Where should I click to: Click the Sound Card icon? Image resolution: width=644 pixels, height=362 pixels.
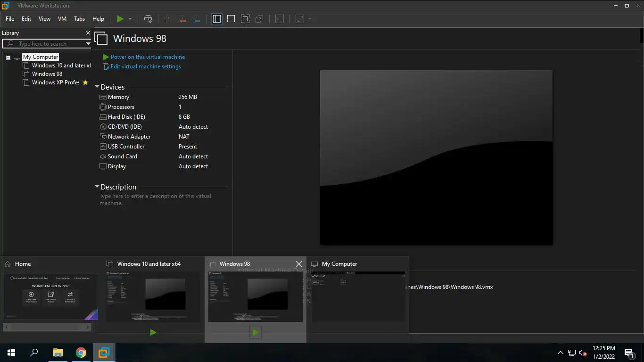coord(103,156)
